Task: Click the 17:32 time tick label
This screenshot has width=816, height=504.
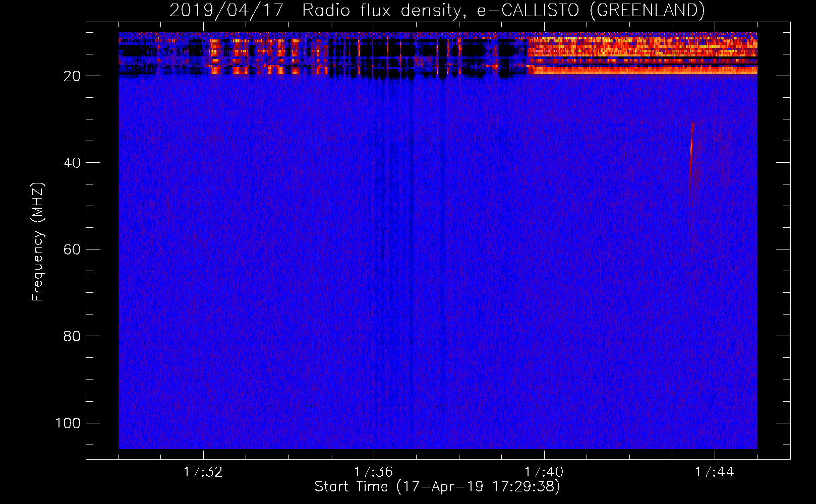Action: pyautogui.click(x=203, y=472)
